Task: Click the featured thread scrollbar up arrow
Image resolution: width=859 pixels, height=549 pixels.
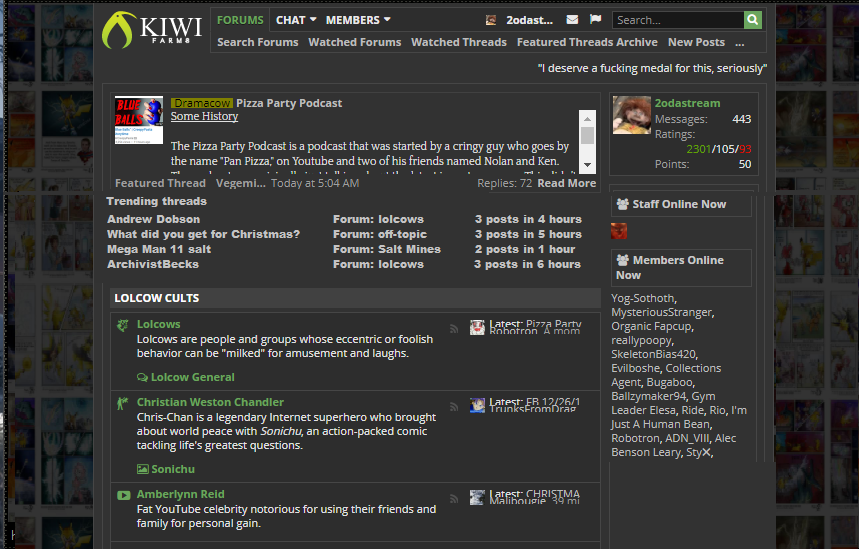Action: (587, 118)
